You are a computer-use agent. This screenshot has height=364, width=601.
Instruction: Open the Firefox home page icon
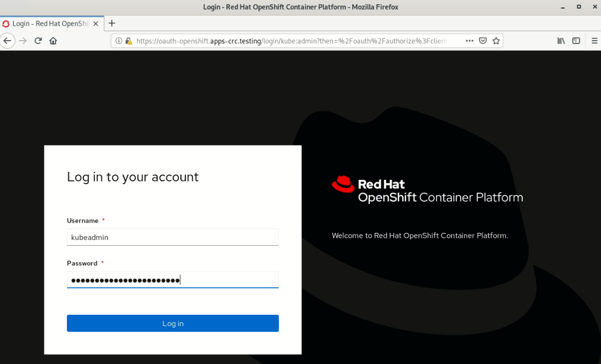(x=53, y=41)
